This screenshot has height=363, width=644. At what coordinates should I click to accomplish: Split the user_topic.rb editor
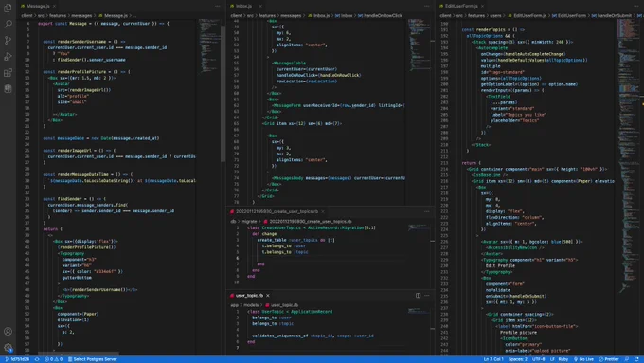418,295
